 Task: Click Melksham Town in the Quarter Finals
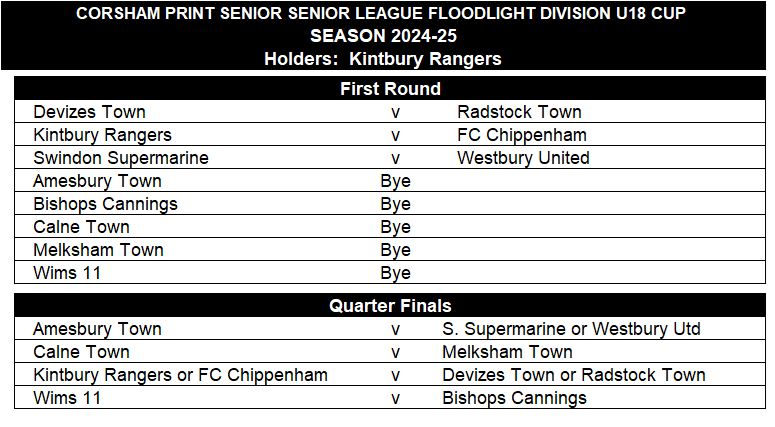pos(507,352)
